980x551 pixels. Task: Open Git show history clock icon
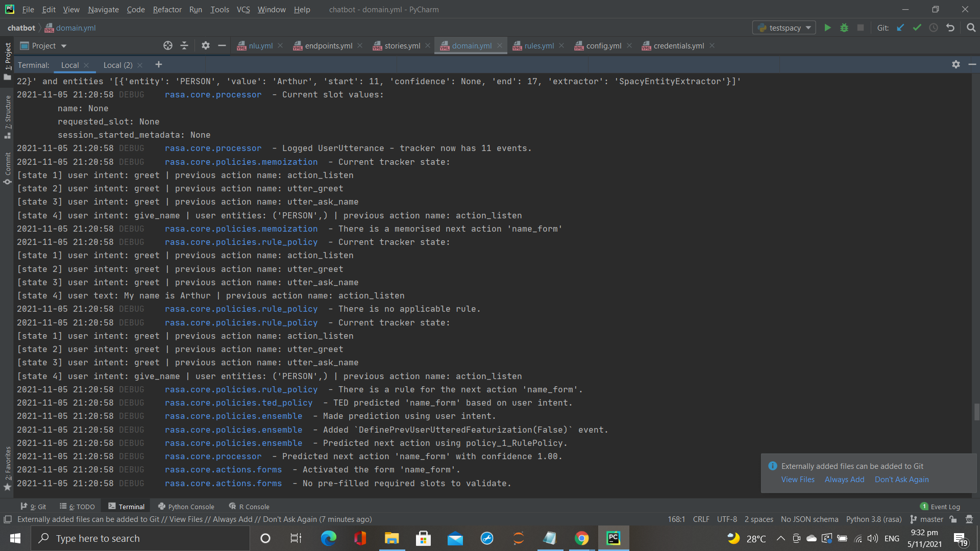point(933,28)
